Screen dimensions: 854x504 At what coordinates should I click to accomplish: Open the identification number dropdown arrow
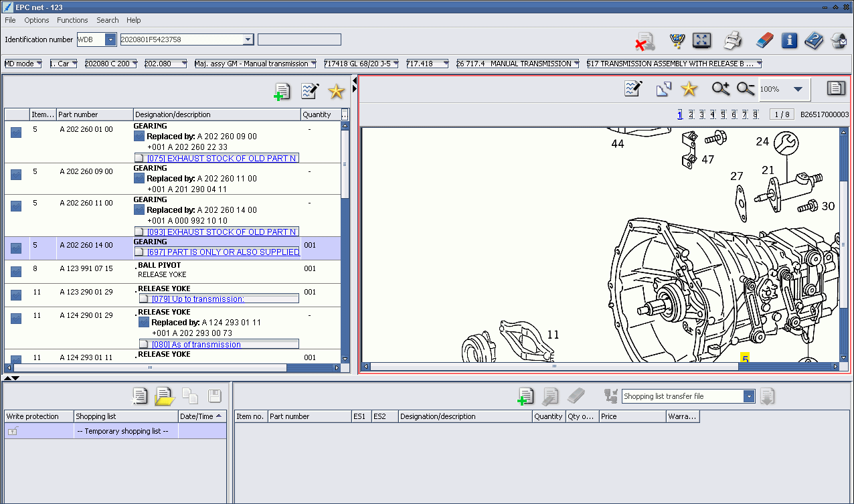point(248,39)
